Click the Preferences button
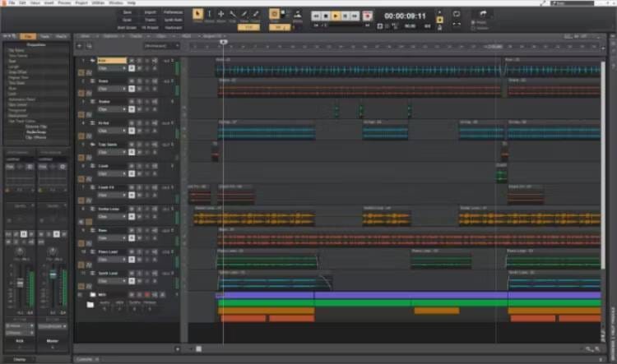This screenshot has height=364, width=617. [x=173, y=12]
